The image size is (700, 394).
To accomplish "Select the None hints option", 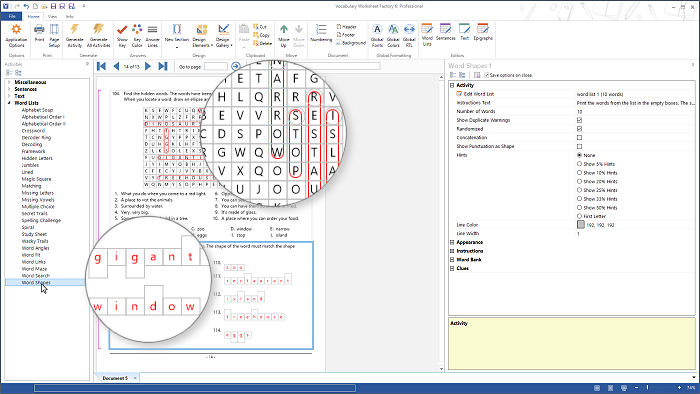I will pos(579,155).
